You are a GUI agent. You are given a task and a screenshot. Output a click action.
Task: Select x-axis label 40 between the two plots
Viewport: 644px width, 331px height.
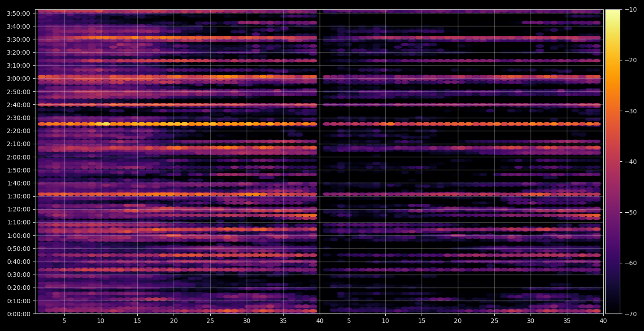[320, 321]
